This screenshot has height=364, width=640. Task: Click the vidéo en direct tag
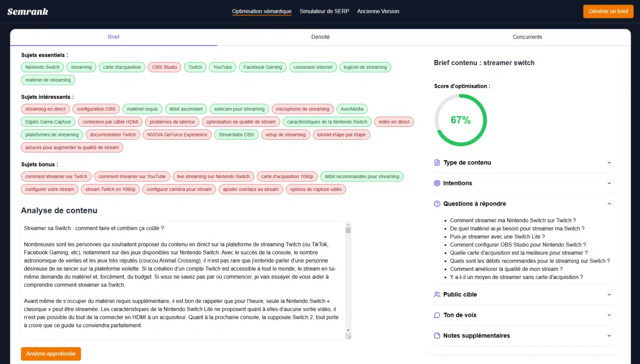click(x=394, y=122)
